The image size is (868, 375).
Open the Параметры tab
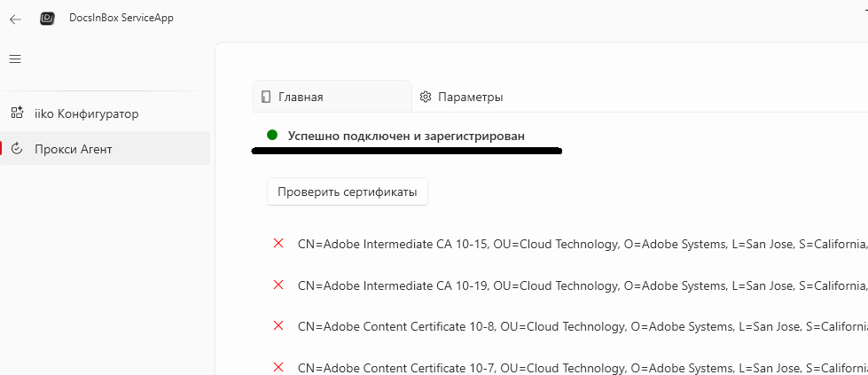point(470,97)
